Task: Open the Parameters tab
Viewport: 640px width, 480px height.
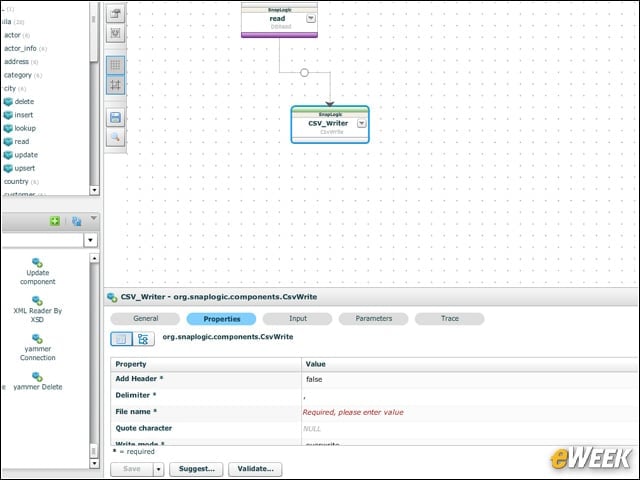Action: click(373, 318)
